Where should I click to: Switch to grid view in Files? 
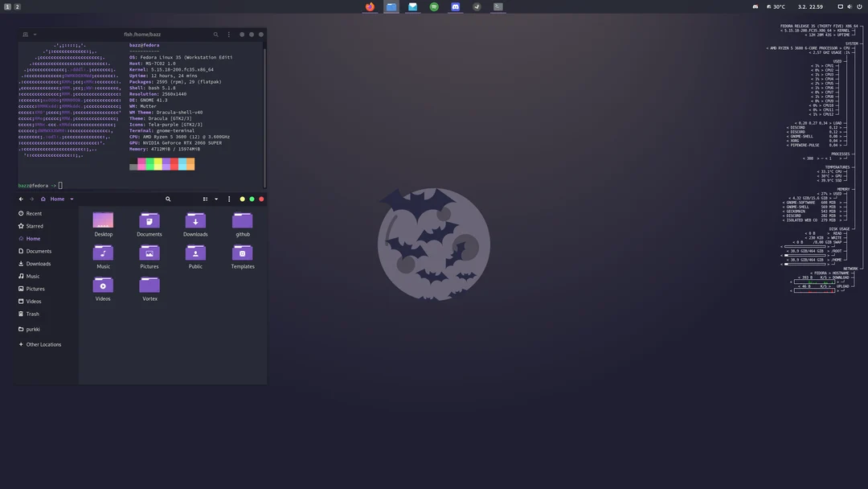(x=205, y=199)
